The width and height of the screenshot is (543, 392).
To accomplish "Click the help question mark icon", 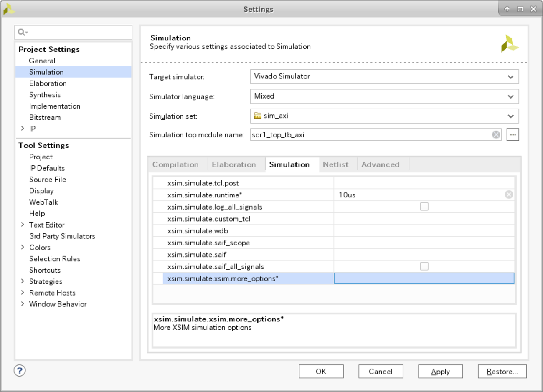I will tap(20, 370).
